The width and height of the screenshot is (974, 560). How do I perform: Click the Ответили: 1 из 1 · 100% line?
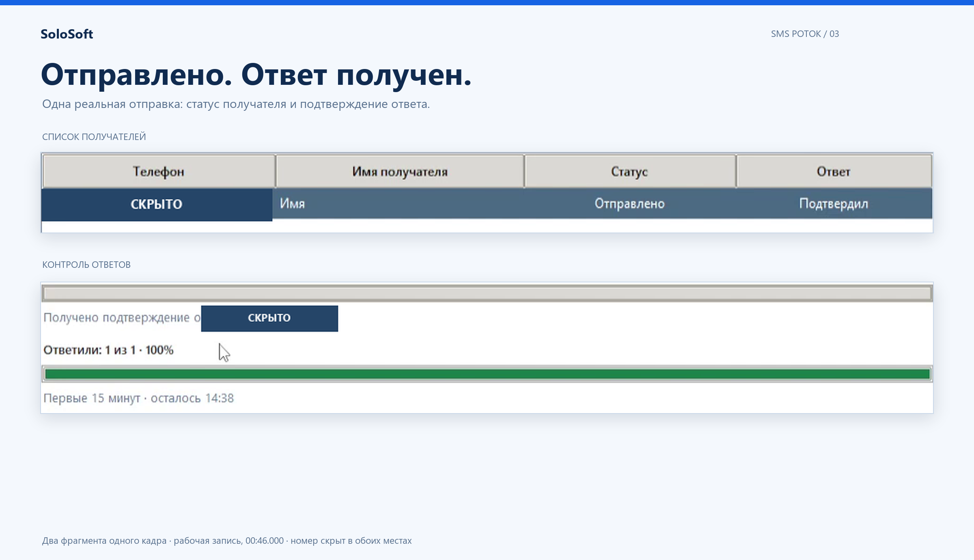click(108, 350)
